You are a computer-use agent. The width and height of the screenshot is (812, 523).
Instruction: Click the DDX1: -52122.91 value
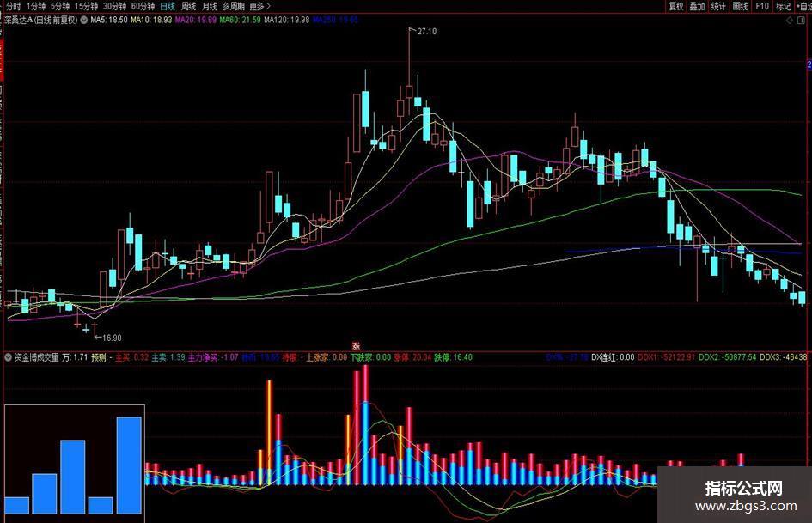click(x=666, y=357)
